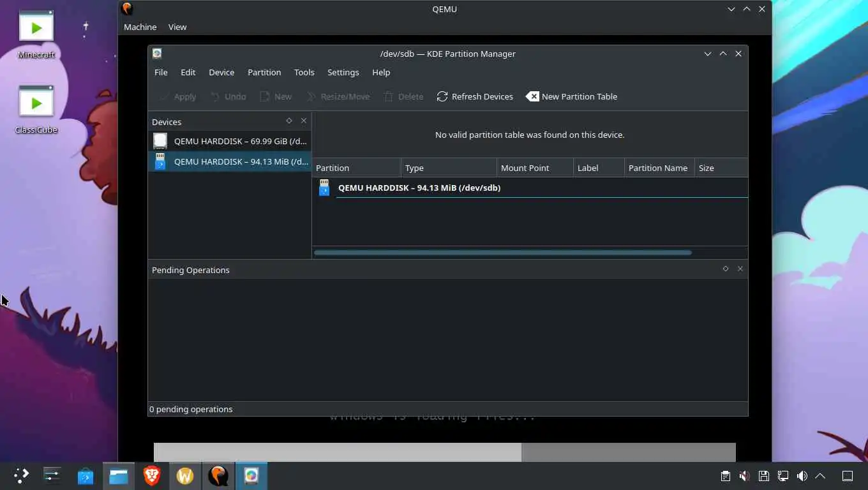The height and width of the screenshot is (490, 868).
Task: Click the Partition Manager window icon
Action: (157, 54)
